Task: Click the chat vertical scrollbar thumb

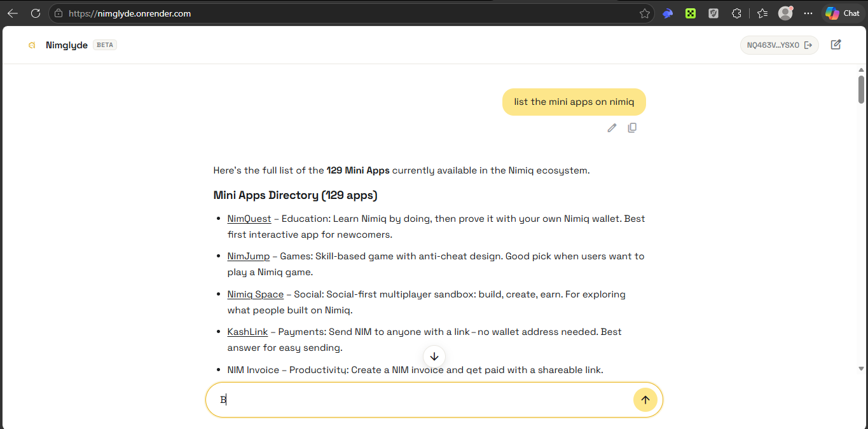Action: pyautogui.click(x=862, y=89)
